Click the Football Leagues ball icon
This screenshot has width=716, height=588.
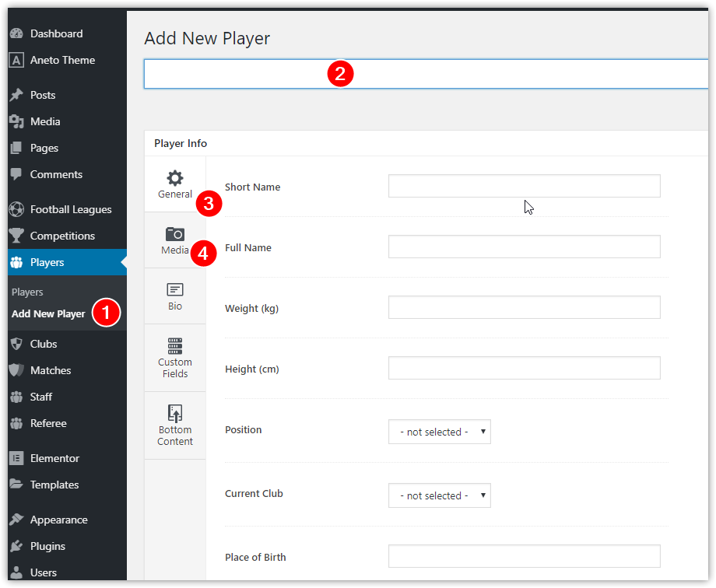[x=16, y=209]
